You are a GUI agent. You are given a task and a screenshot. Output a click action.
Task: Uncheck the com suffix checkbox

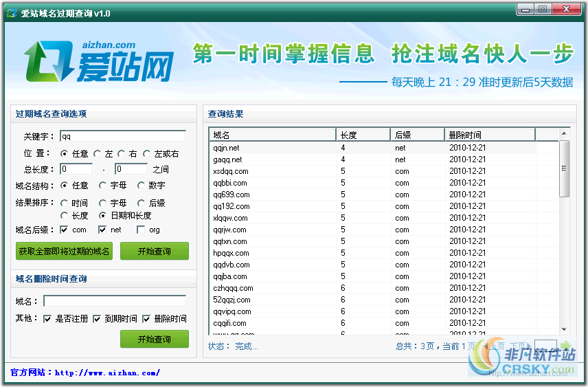64,230
